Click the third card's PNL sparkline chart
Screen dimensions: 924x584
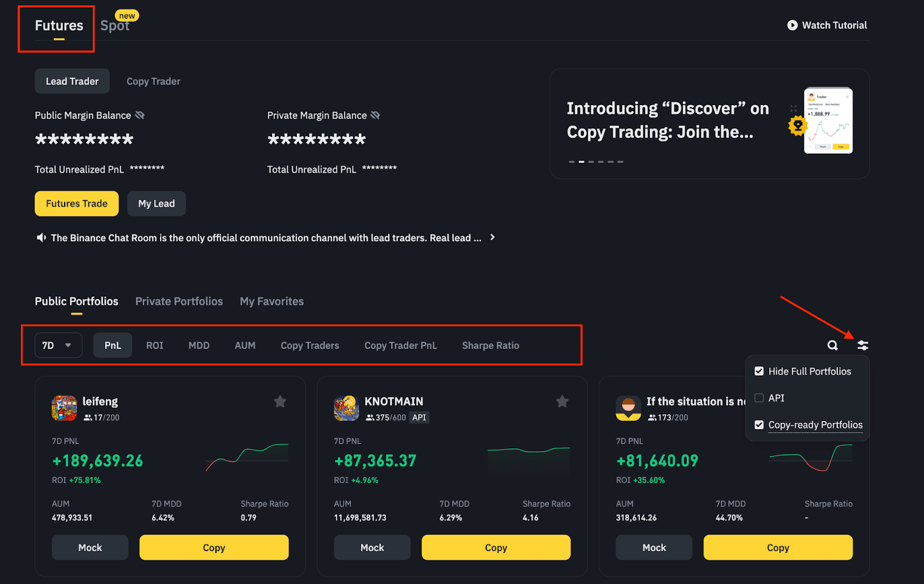point(811,457)
